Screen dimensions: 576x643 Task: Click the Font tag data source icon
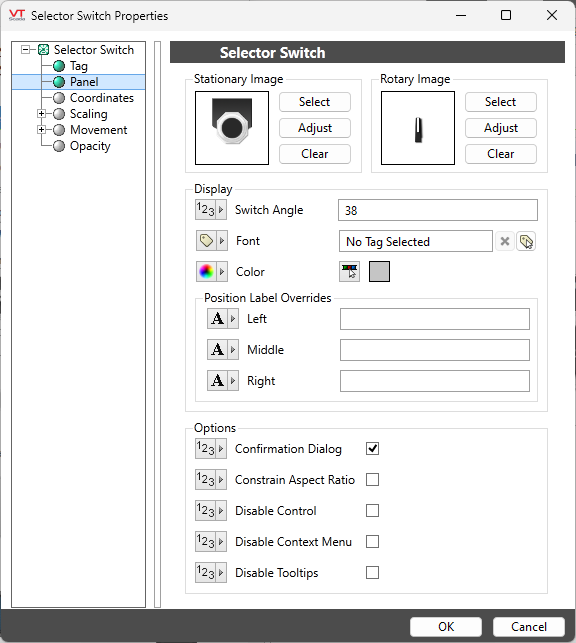[212, 241]
